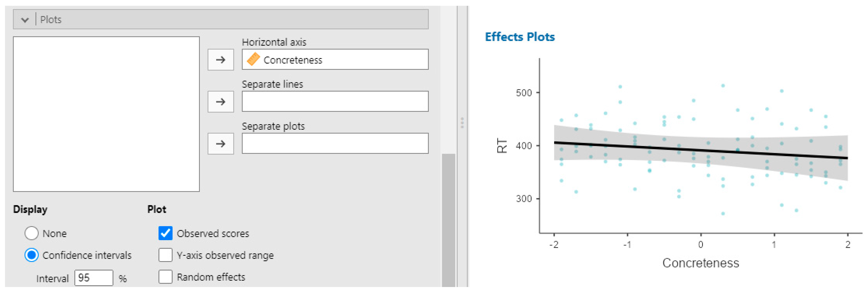Click the Separate plots drop box
868x294 pixels.
pyautogui.click(x=335, y=144)
